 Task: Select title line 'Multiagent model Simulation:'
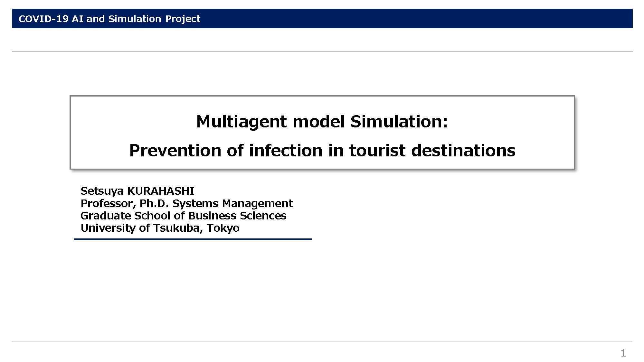coord(322,122)
